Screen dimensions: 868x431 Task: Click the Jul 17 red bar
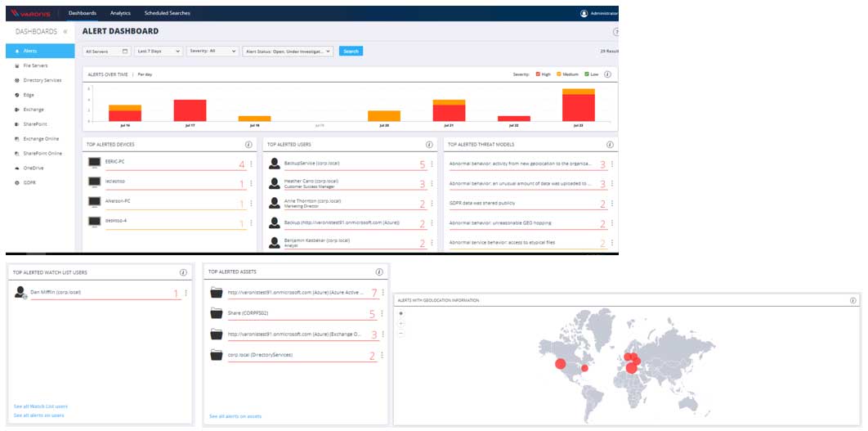click(190, 110)
